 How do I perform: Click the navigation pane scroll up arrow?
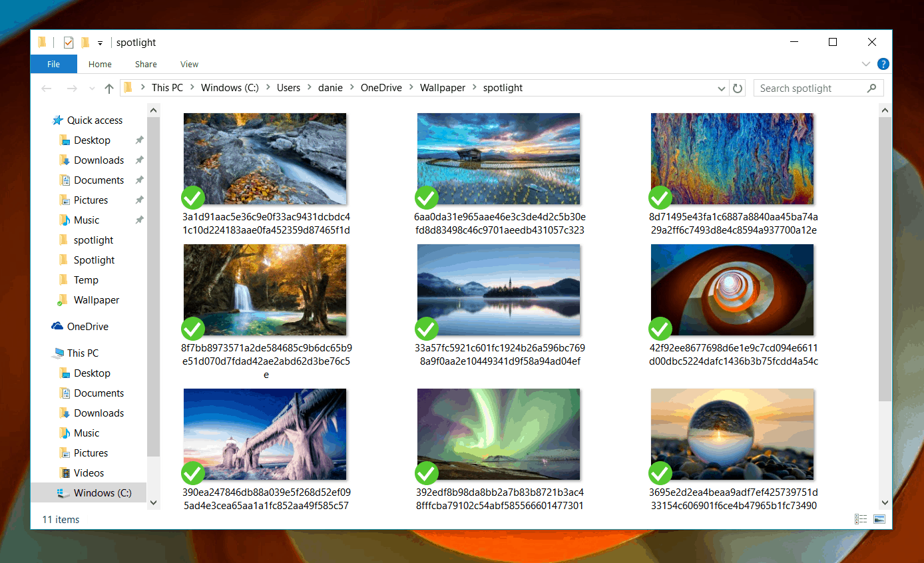click(154, 110)
